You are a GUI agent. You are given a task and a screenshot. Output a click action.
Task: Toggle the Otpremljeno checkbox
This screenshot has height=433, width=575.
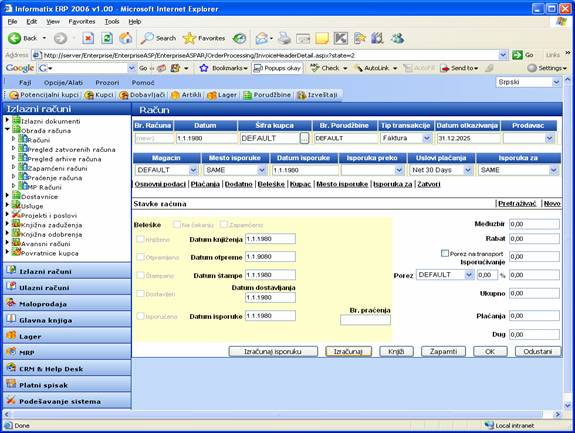[x=140, y=257]
